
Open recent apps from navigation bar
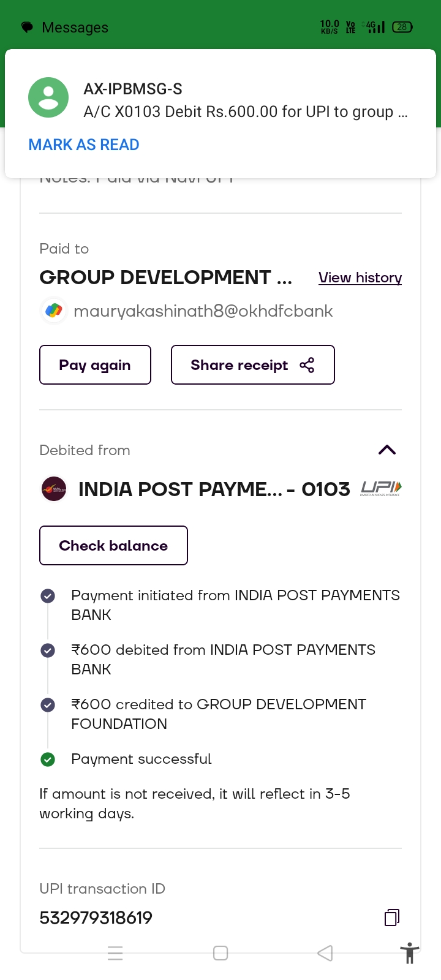click(115, 953)
